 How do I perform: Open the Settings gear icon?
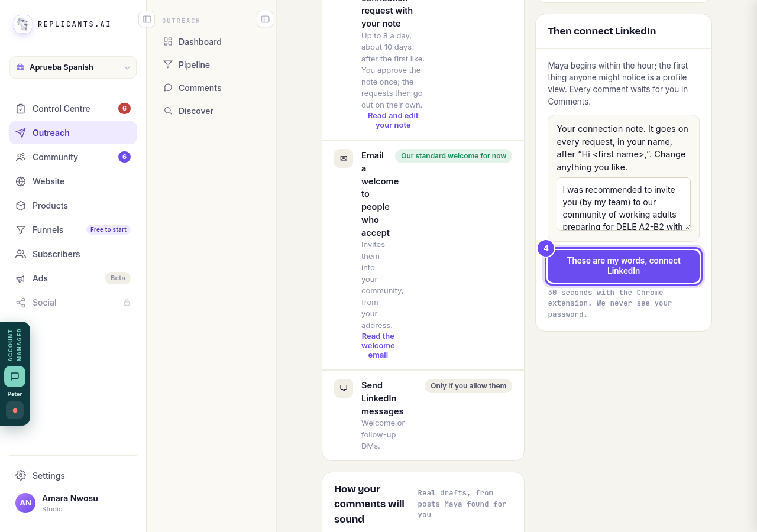coord(21,476)
